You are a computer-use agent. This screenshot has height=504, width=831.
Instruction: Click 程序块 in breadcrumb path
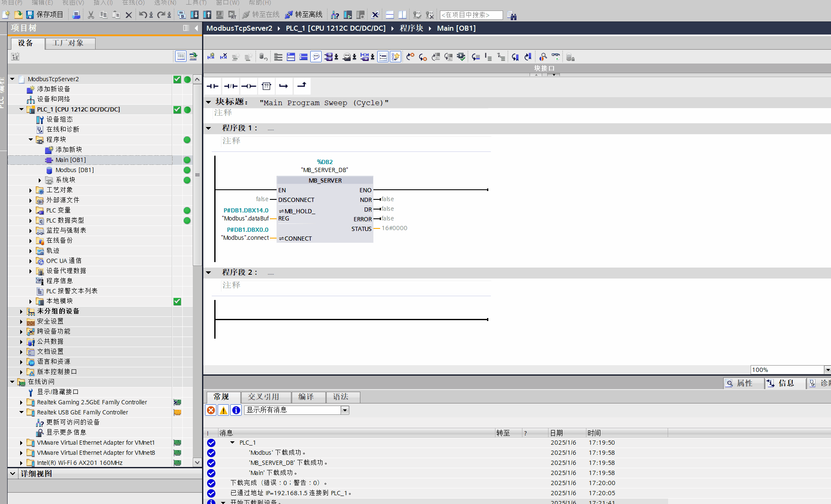coord(411,28)
